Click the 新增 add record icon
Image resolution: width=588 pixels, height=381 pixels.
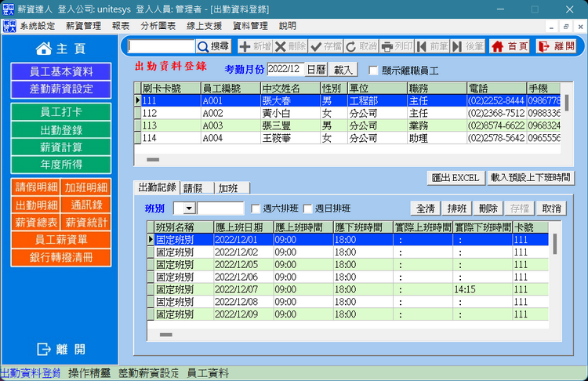click(x=254, y=46)
